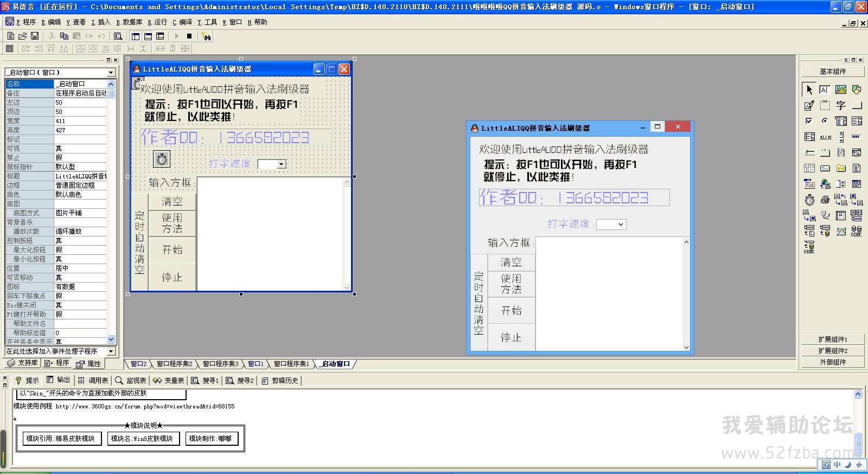Open the H.帮助 menu
The height and width of the screenshot is (474, 868).
click(257, 22)
